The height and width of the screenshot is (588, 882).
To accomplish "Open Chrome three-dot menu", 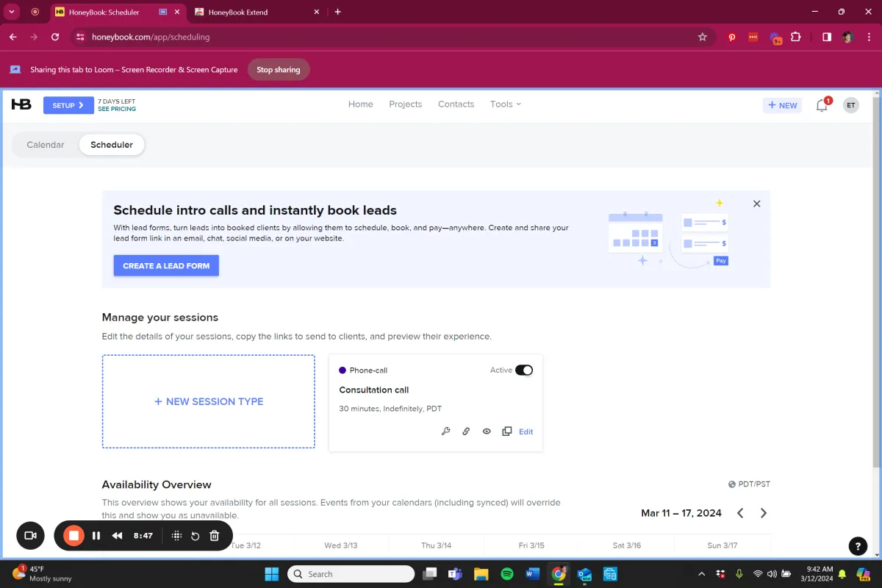I will tap(867, 37).
